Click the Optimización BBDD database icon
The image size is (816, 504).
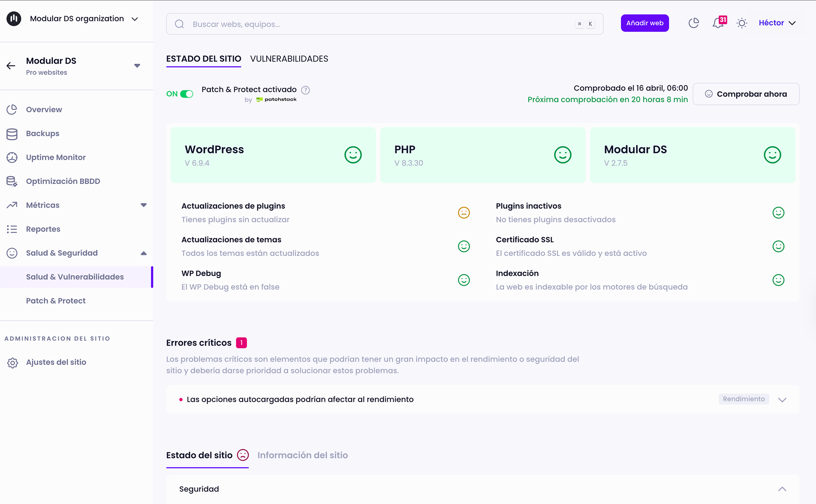point(12,181)
